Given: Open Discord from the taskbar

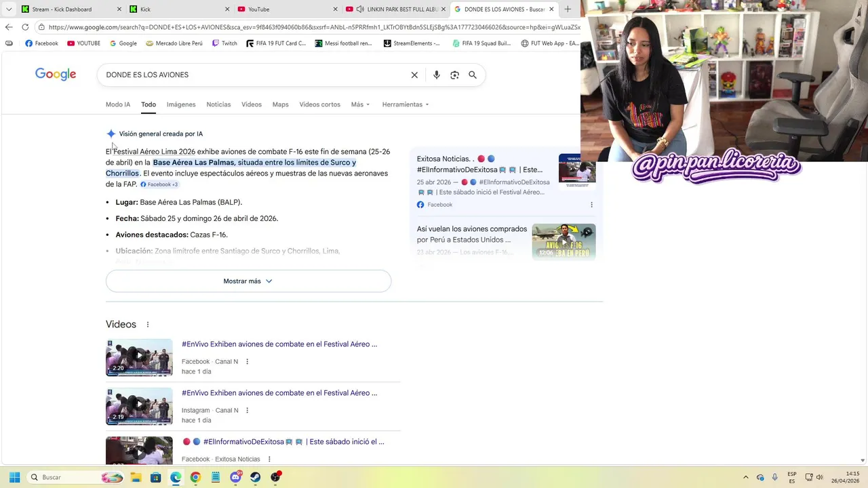Looking at the screenshot, I should [x=235, y=477].
